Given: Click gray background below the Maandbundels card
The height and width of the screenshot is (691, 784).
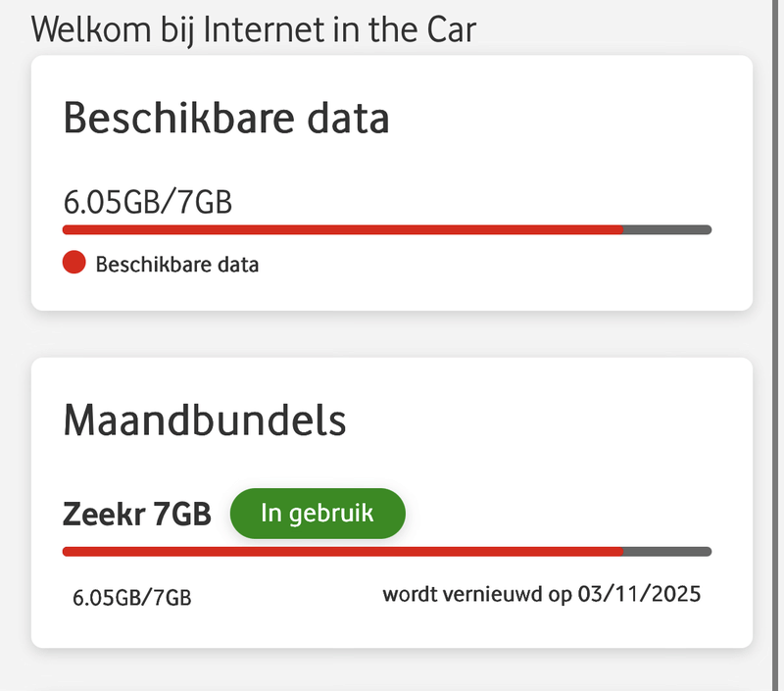Looking at the screenshot, I should [392, 670].
